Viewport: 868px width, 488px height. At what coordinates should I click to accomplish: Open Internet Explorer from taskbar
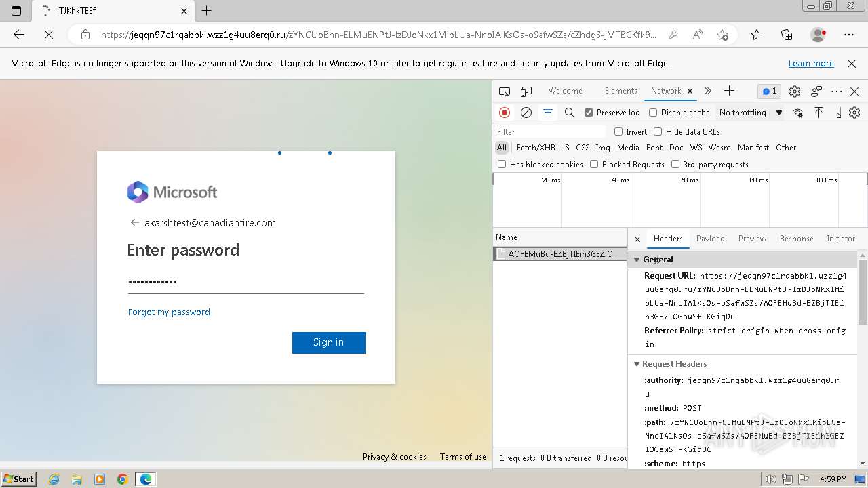click(54, 479)
